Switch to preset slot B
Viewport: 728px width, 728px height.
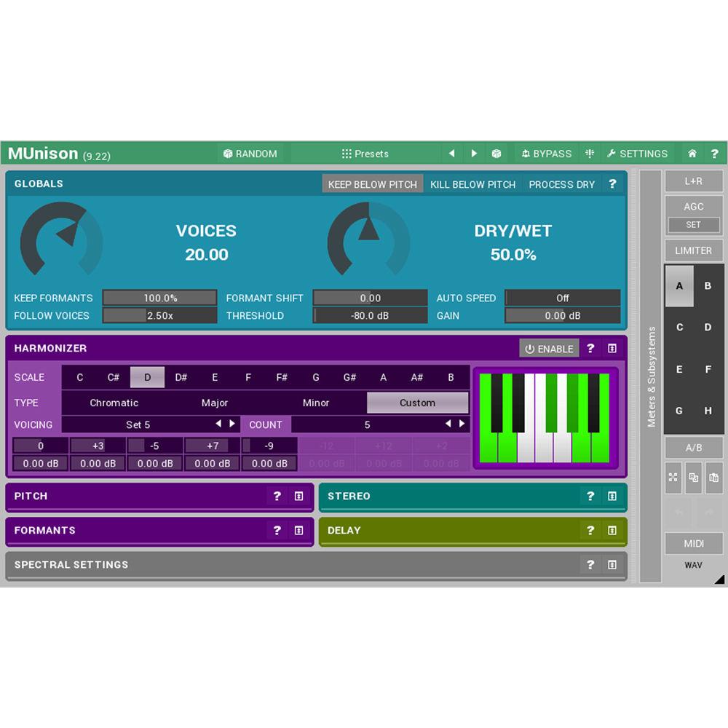click(x=708, y=286)
